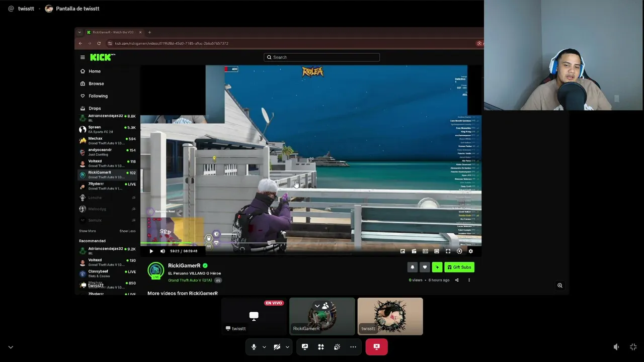Zoom the shared screen with magnifier icon
Viewport: 644px width, 362px height.
click(x=560, y=286)
